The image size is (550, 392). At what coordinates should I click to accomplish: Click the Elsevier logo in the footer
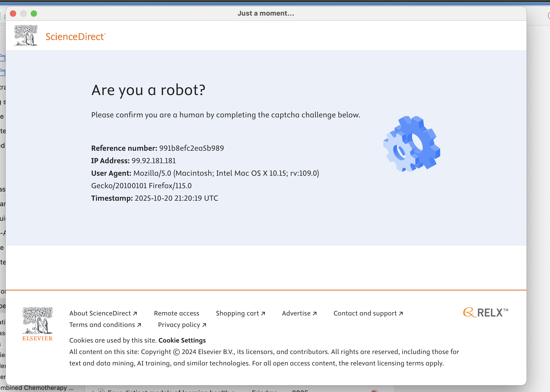pos(37,324)
